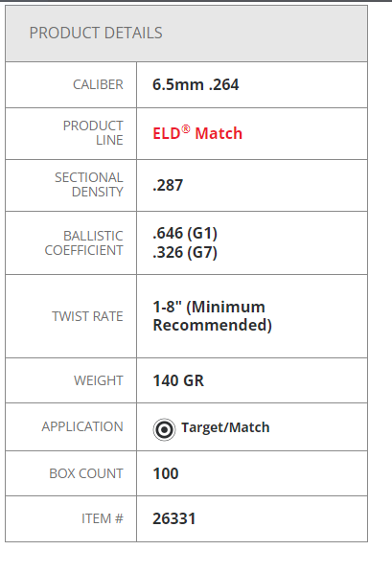Click the Target/Match application text
The image size is (392, 573).
tap(225, 427)
